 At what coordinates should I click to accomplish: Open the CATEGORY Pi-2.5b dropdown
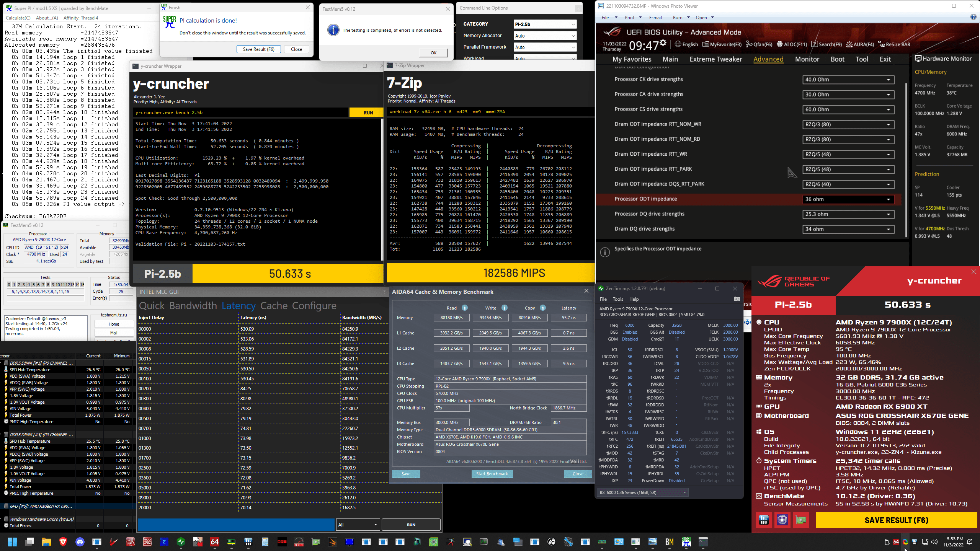(x=545, y=24)
